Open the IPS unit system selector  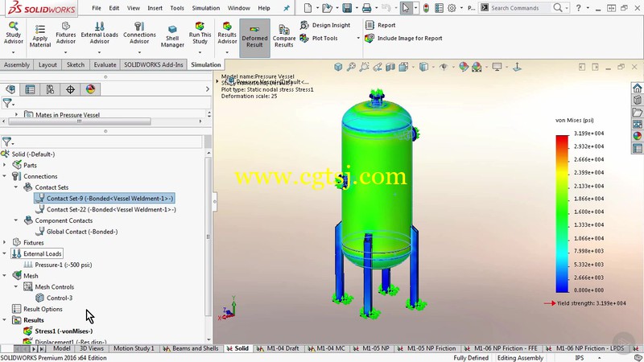coord(580,358)
